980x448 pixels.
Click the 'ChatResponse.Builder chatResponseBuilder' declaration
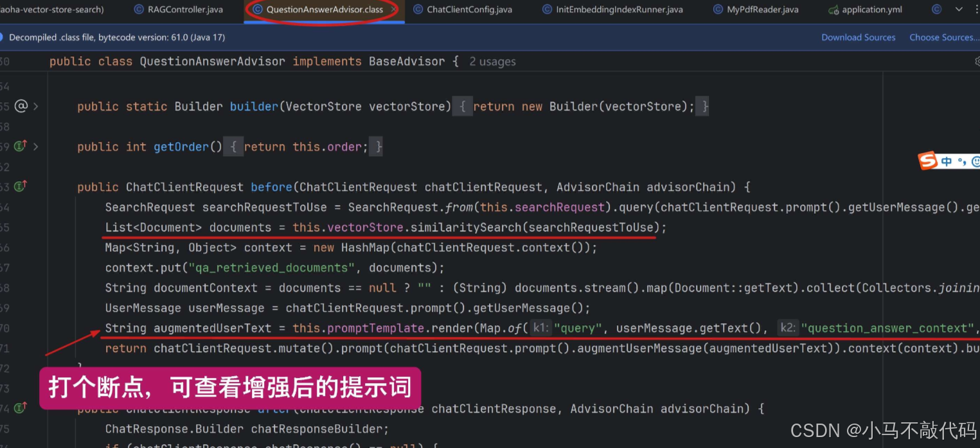click(247, 429)
